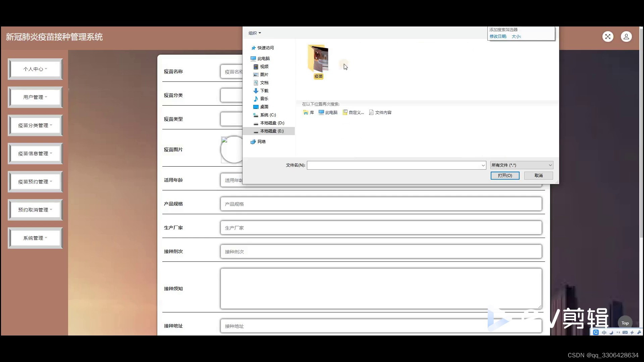Click 取消 to dismiss dialog
The width and height of the screenshot is (644, 362).
(539, 176)
